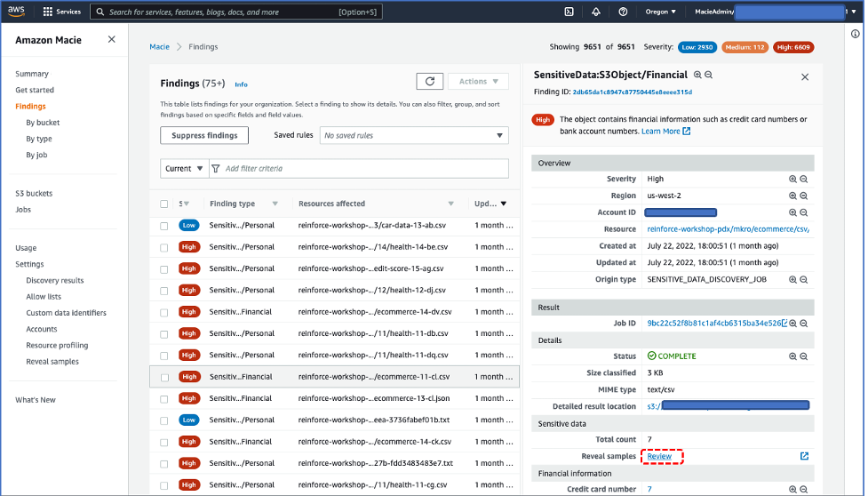This screenshot has height=496, width=868.
Task: Click the Suppress findings button
Action: (x=204, y=135)
